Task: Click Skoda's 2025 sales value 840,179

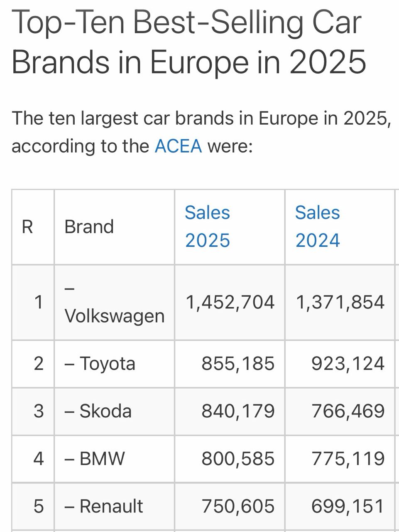Action: (x=238, y=411)
